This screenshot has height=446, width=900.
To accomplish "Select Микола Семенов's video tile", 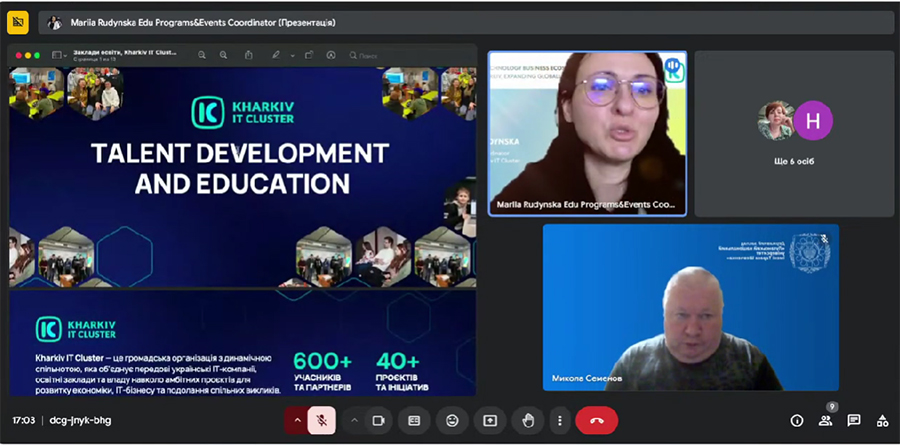I will (x=690, y=307).
